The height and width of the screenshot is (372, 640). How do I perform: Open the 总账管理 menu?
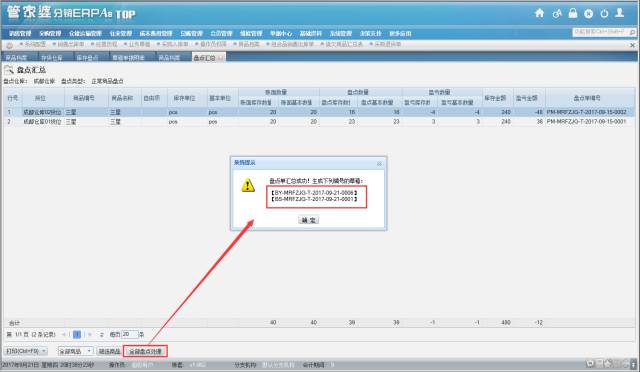191,33
